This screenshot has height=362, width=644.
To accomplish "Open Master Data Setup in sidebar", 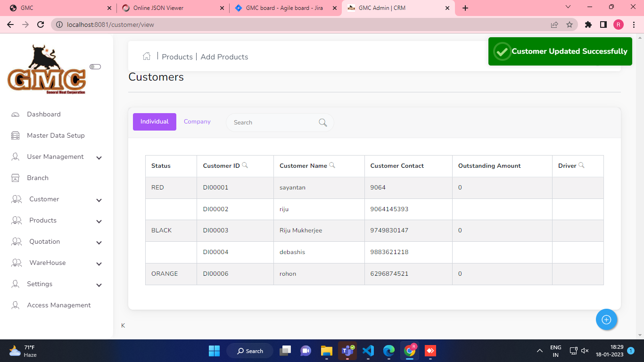I will (x=56, y=136).
